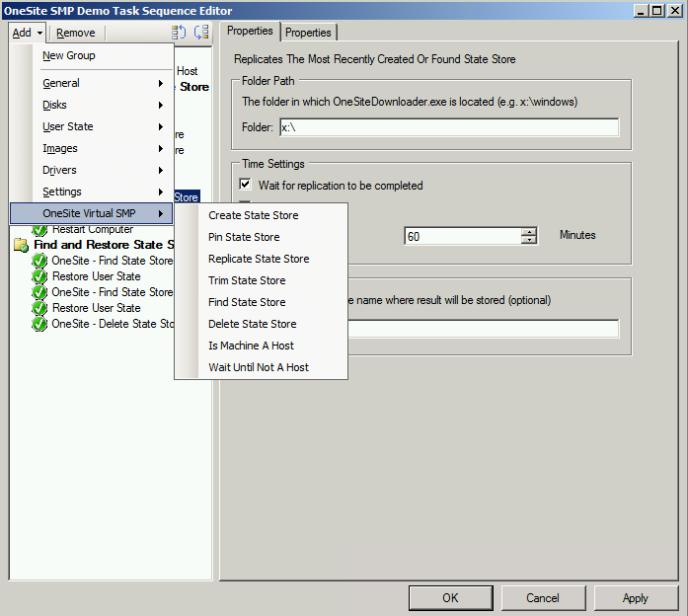Click the Apply button
The height and width of the screenshot is (616, 688).
tap(636, 597)
